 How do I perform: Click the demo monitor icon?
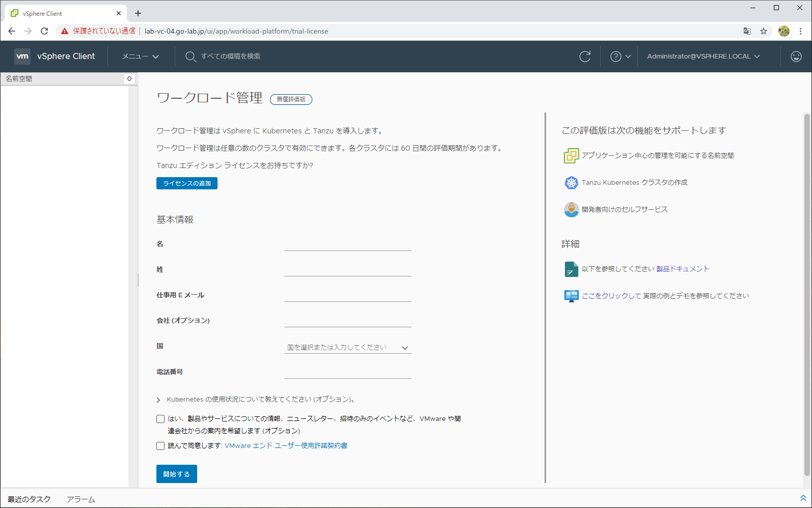point(571,296)
